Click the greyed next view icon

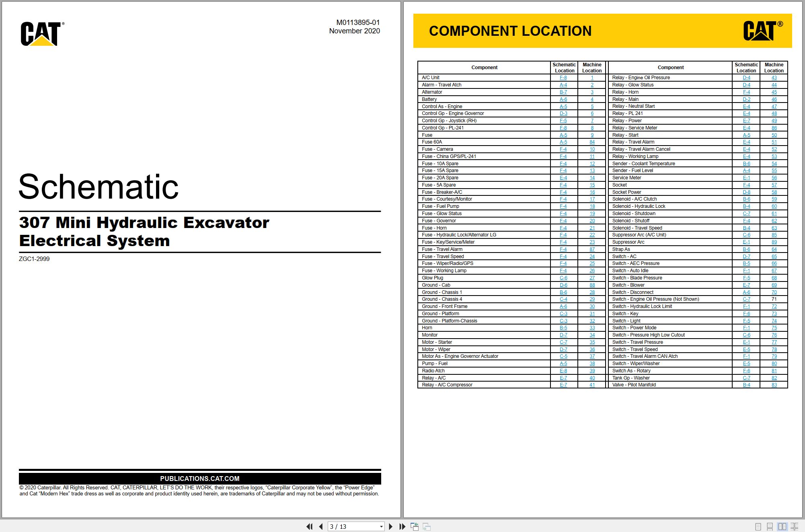click(x=427, y=526)
